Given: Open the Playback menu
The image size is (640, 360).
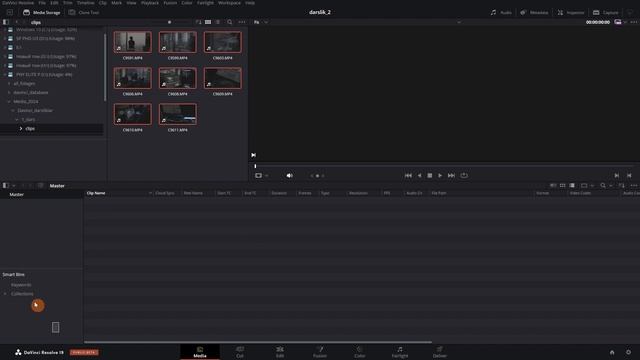Looking at the screenshot, I should [150, 3].
